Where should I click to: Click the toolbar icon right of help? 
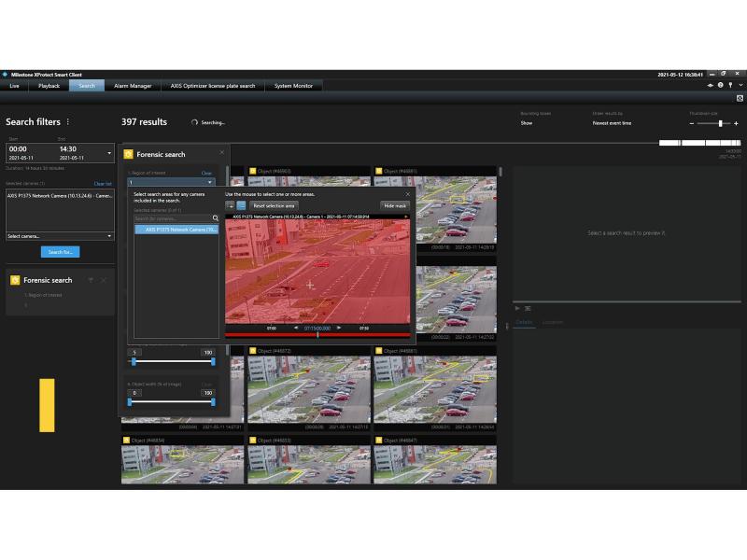(730, 85)
